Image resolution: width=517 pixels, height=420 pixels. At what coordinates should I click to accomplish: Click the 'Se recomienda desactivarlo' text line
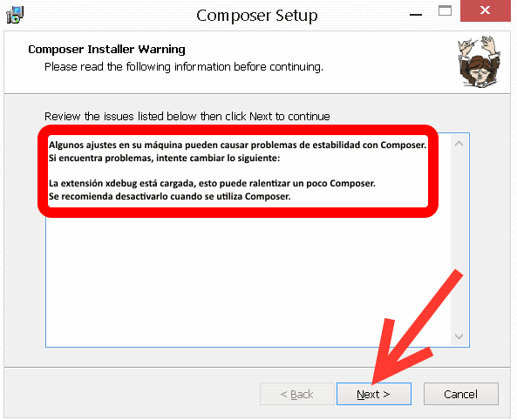pyautogui.click(x=169, y=196)
